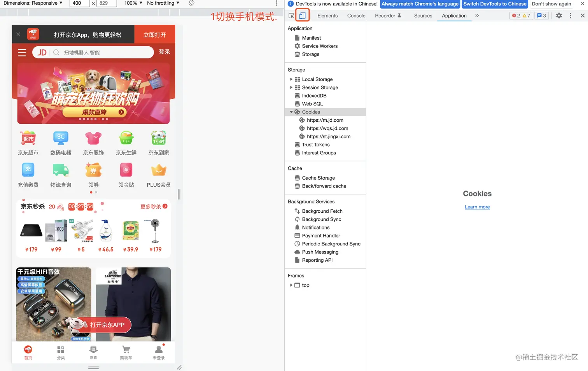Open Background Sync item
Image resolution: width=588 pixels, height=371 pixels.
[x=321, y=219]
